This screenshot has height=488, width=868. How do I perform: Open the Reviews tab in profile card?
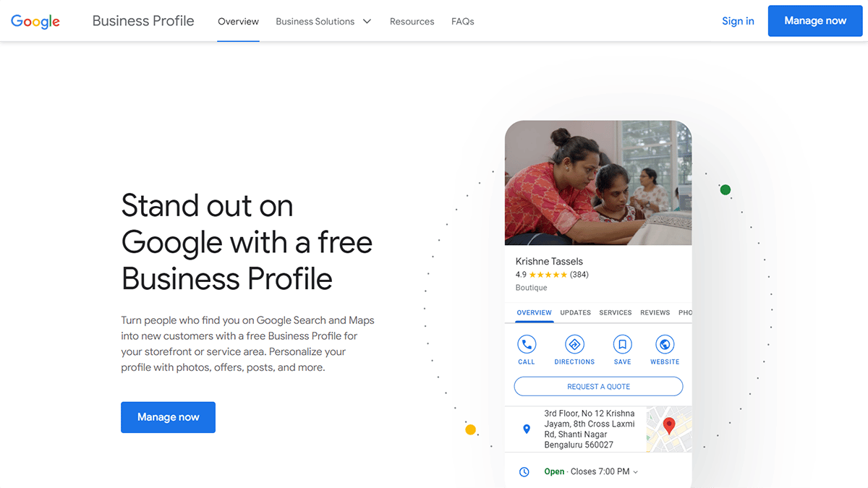tap(655, 313)
